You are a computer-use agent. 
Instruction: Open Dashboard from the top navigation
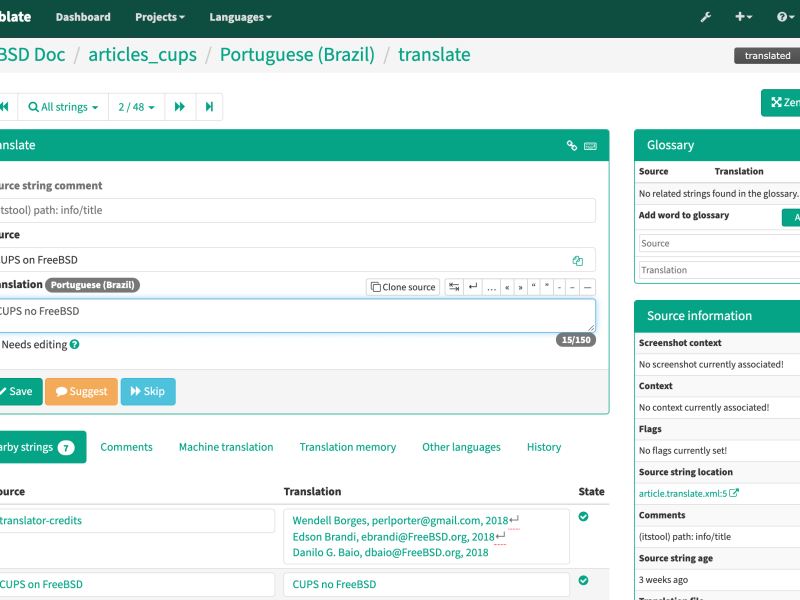[x=83, y=17]
